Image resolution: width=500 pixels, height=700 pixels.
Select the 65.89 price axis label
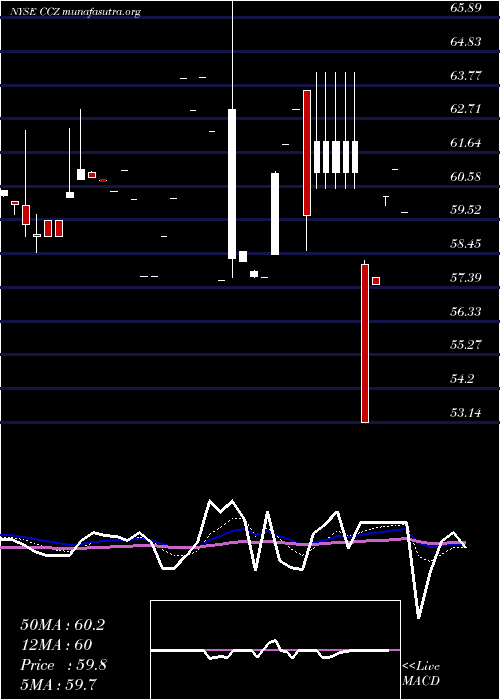(x=466, y=8)
